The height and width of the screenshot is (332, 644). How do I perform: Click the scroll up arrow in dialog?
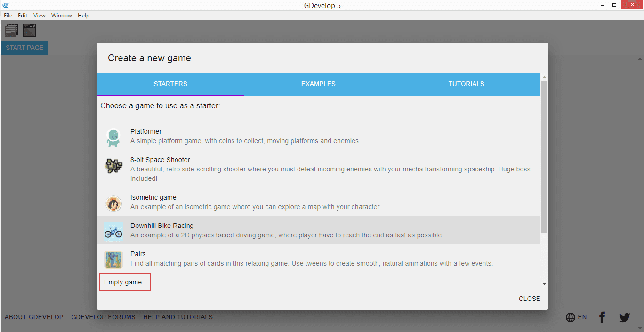click(544, 77)
